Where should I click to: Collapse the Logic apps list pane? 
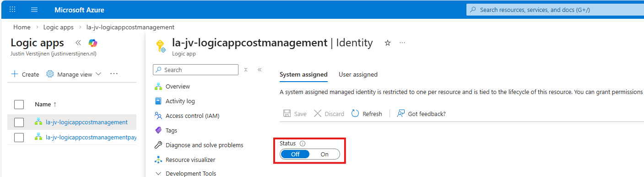point(78,43)
